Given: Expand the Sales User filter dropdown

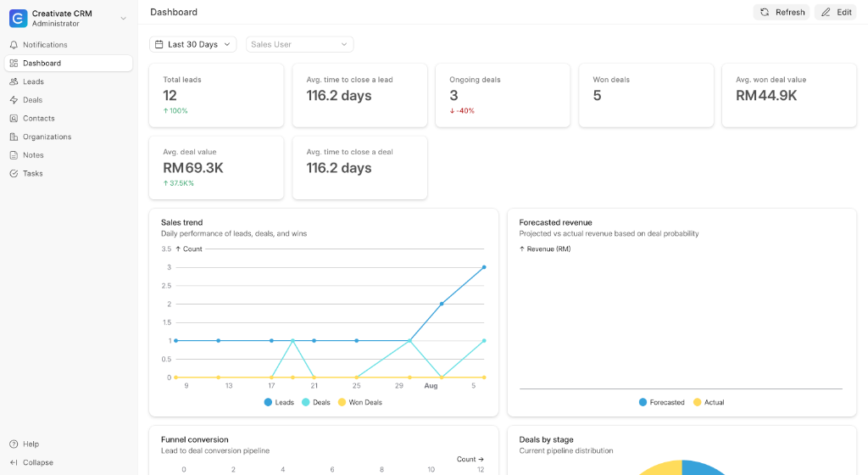Looking at the screenshot, I should [x=299, y=44].
